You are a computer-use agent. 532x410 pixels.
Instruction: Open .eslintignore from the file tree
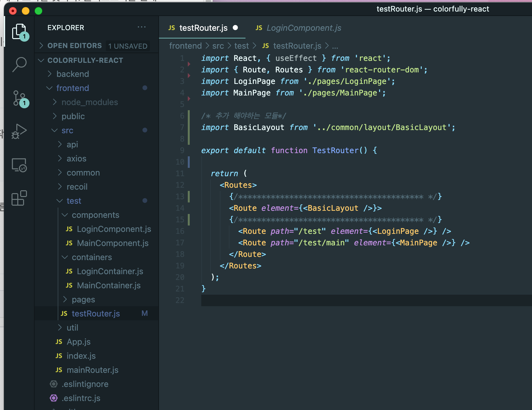click(x=85, y=384)
